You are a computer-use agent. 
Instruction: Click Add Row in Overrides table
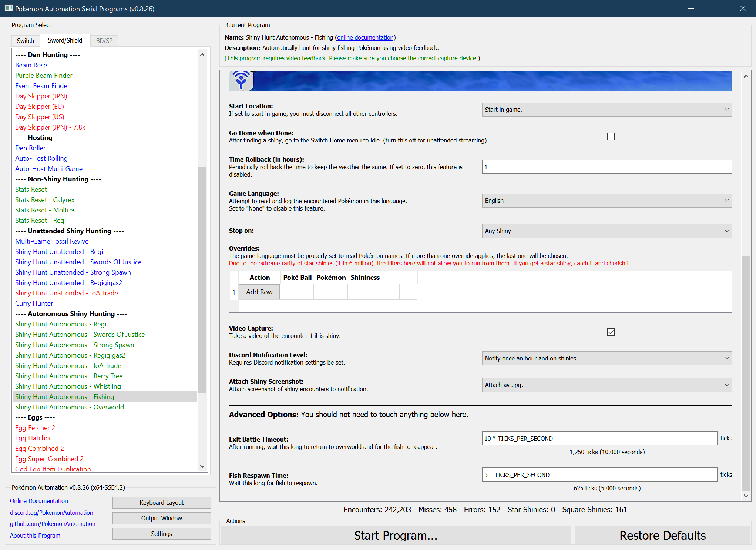tap(259, 292)
